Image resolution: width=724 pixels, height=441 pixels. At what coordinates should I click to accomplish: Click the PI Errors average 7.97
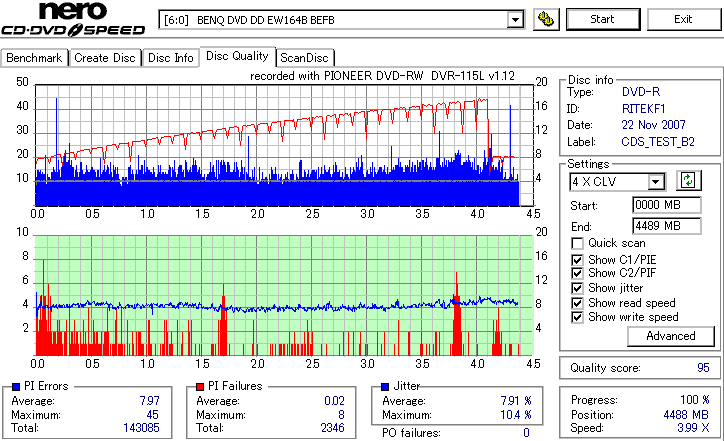pyautogui.click(x=150, y=401)
